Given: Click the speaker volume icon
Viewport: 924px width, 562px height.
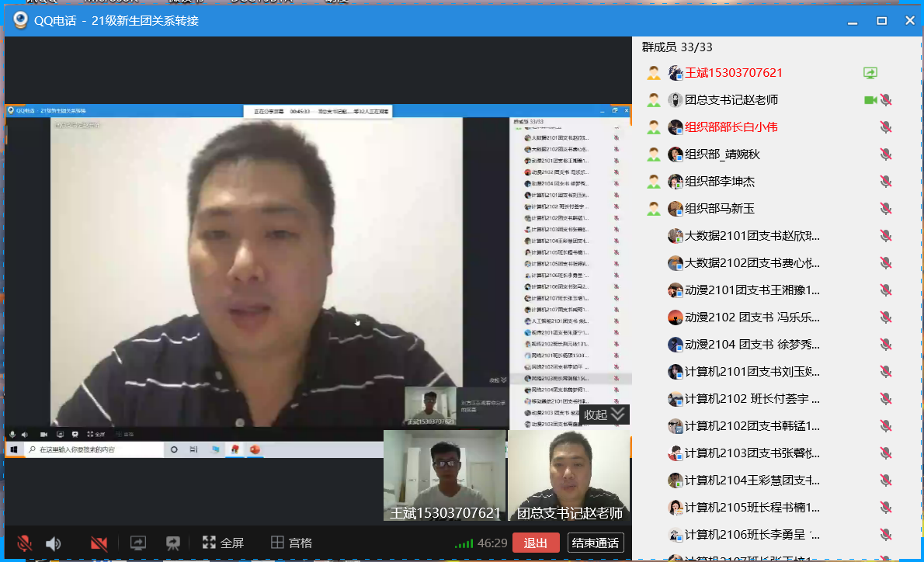Looking at the screenshot, I should tap(53, 543).
